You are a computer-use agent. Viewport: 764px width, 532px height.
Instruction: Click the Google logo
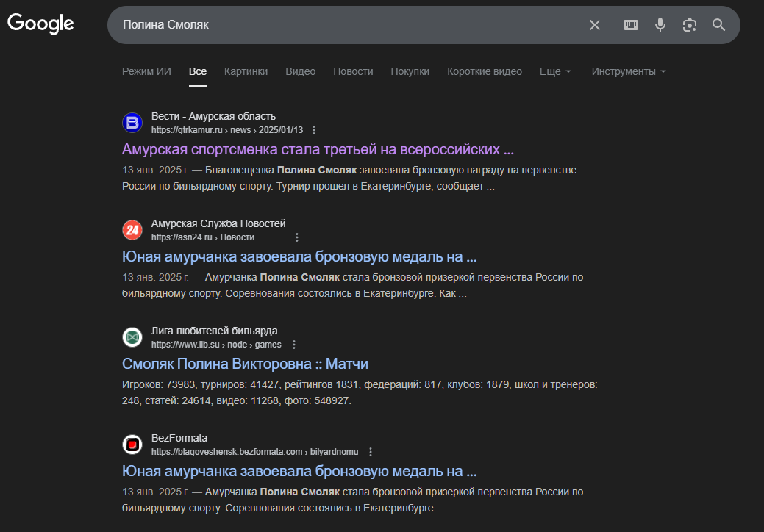point(40,24)
